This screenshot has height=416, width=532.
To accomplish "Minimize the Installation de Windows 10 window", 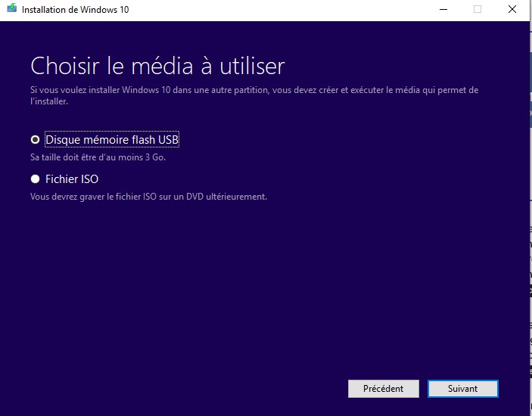I will (x=443, y=9).
